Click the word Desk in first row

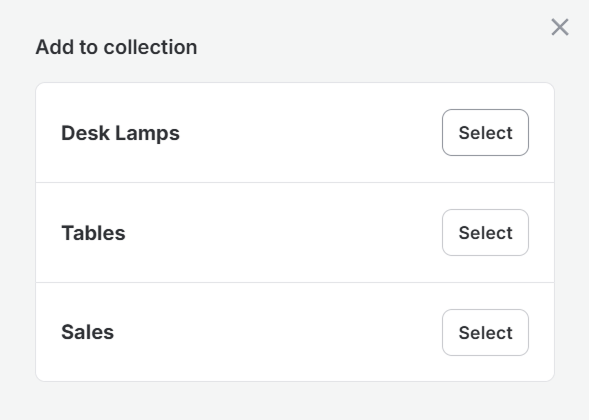[x=85, y=133]
